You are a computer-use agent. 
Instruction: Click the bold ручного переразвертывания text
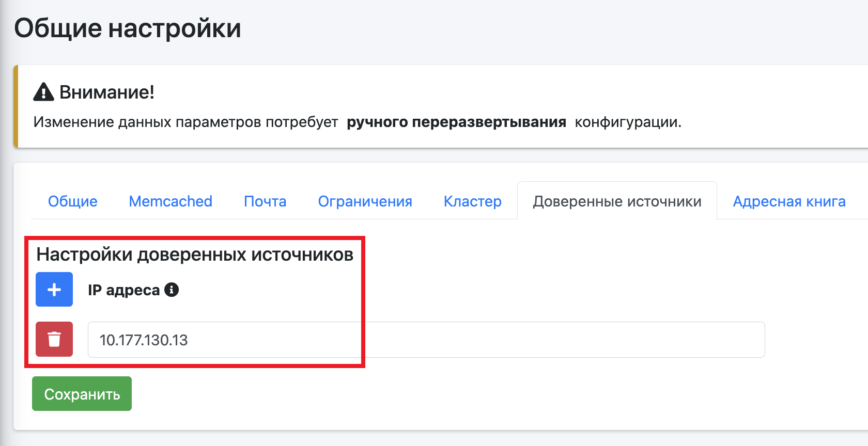(x=456, y=122)
